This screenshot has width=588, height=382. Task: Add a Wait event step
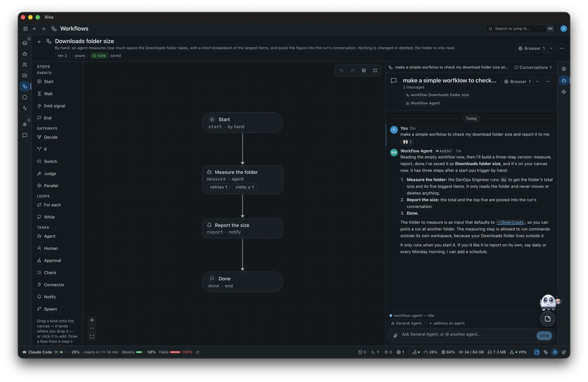57,94
